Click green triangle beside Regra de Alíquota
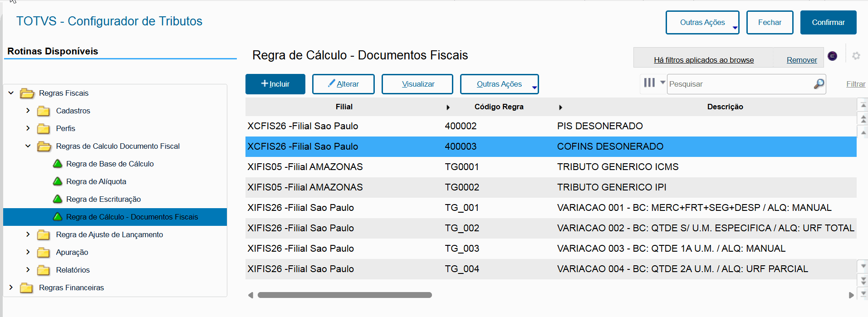 (x=58, y=181)
